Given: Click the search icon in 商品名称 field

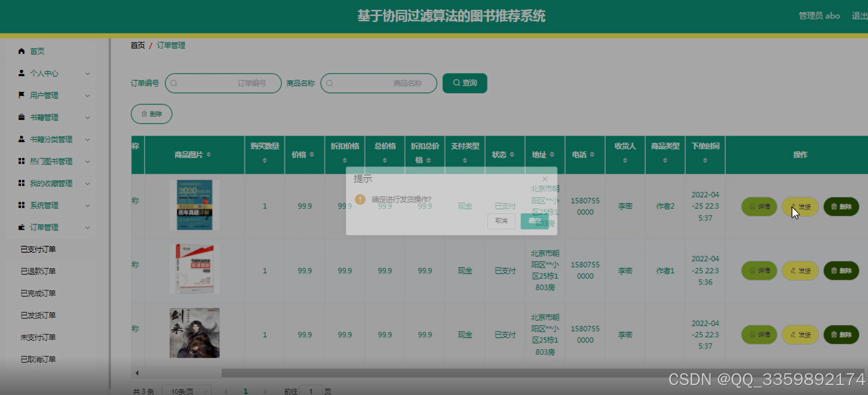Looking at the screenshot, I should 330,83.
